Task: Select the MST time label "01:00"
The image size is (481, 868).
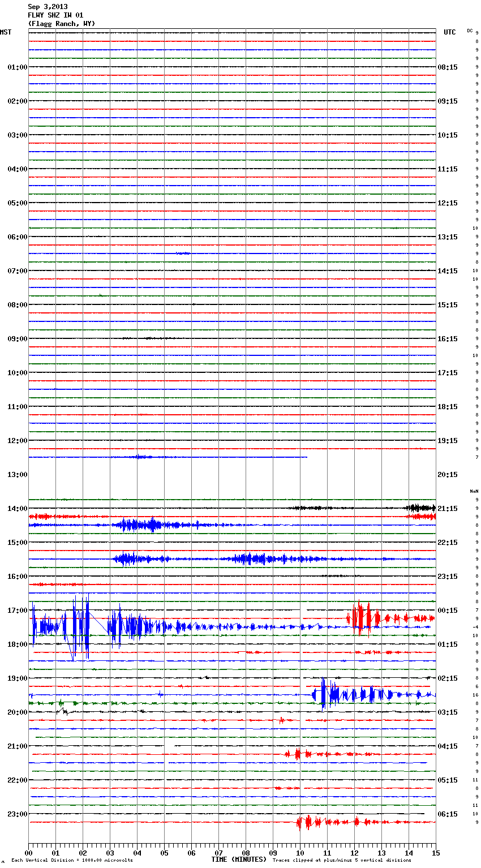Action: [18, 67]
